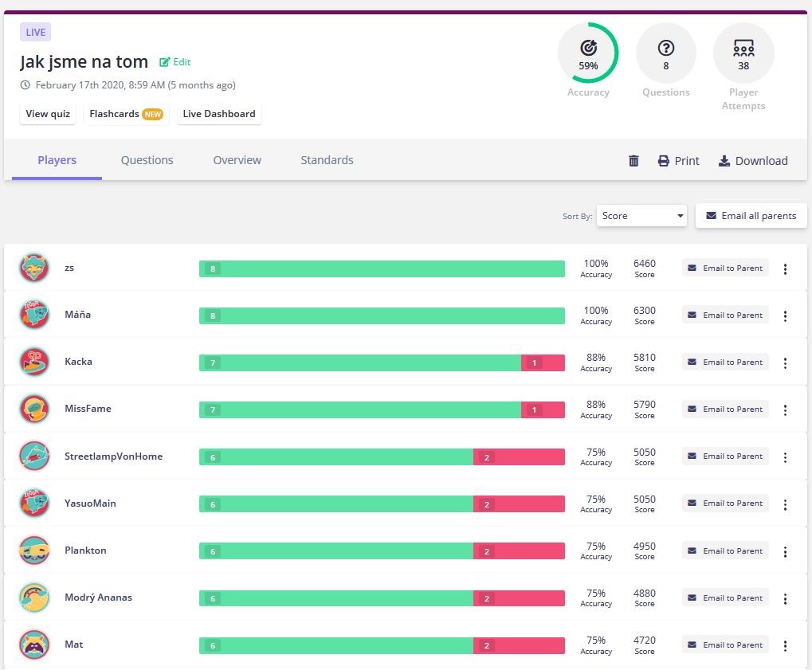Open the Overview tab
The image size is (812, 670).
click(x=237, y=160)
